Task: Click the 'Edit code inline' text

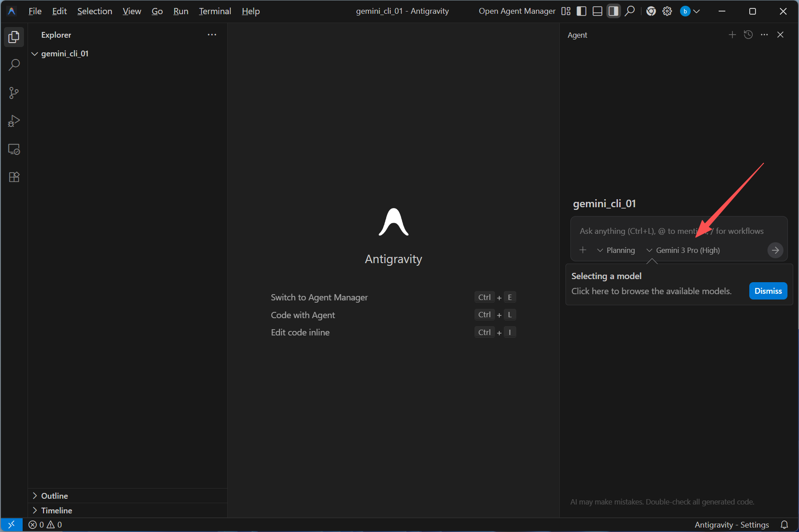Action: click(x=300, y=332)
